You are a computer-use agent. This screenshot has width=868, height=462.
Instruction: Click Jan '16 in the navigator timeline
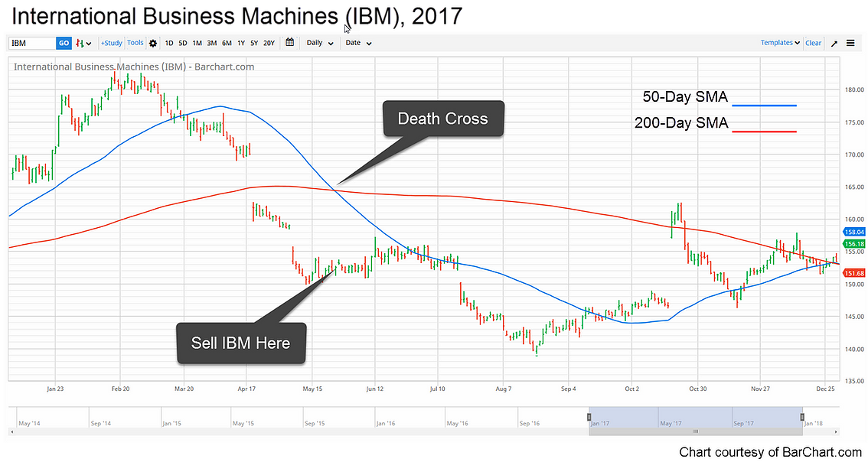pos(386,424)
